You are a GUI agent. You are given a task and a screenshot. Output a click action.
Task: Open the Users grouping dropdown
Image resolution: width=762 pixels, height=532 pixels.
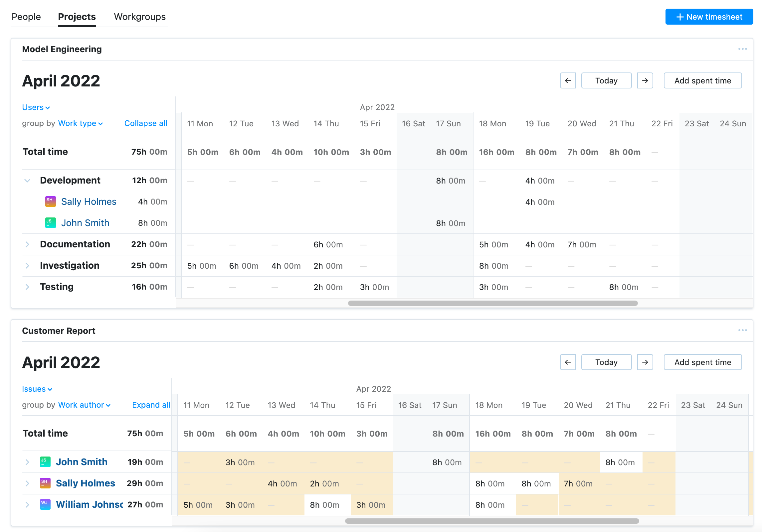(x=36, y=107)
